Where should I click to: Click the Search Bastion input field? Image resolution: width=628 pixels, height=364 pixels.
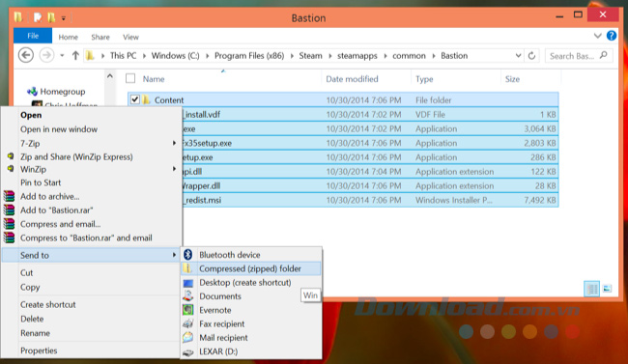pyautogui.click(x=579, y=56)
